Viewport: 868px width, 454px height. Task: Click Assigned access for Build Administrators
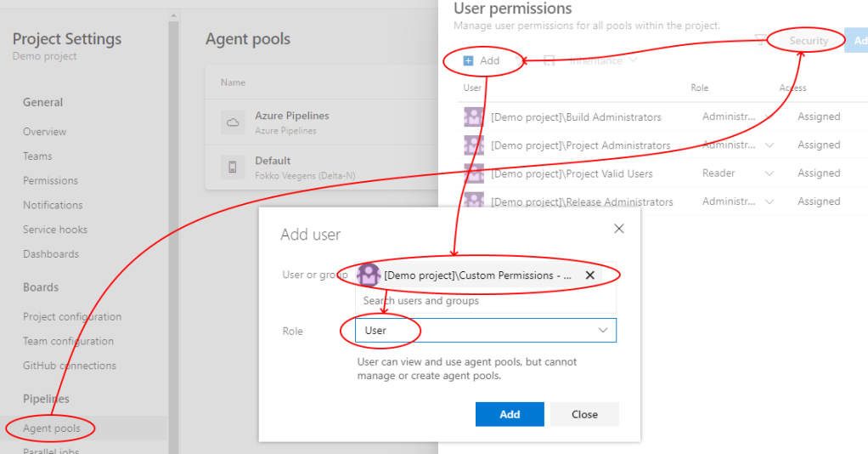click(x=819, y=116)
